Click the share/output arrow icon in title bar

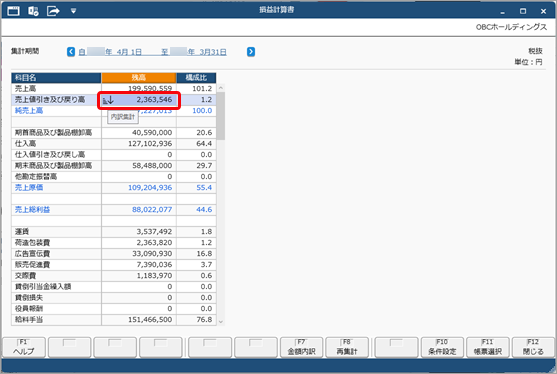tap(53, 11)
